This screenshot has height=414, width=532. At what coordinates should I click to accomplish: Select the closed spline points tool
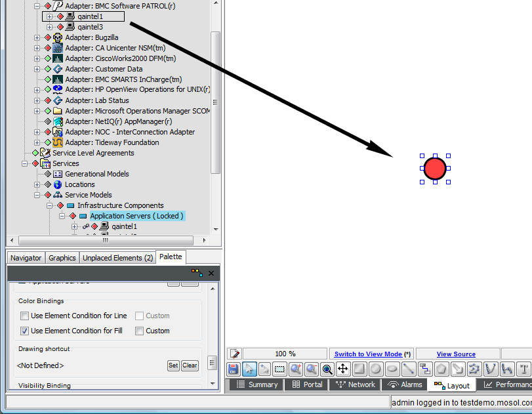coord(474,369)
